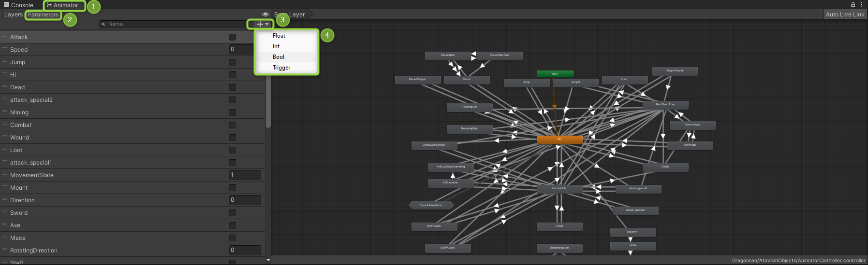Image resolution: width=868 pixels, height=265 pixels.
Task: Switch to the Console tab
Action: pos(18,5)
